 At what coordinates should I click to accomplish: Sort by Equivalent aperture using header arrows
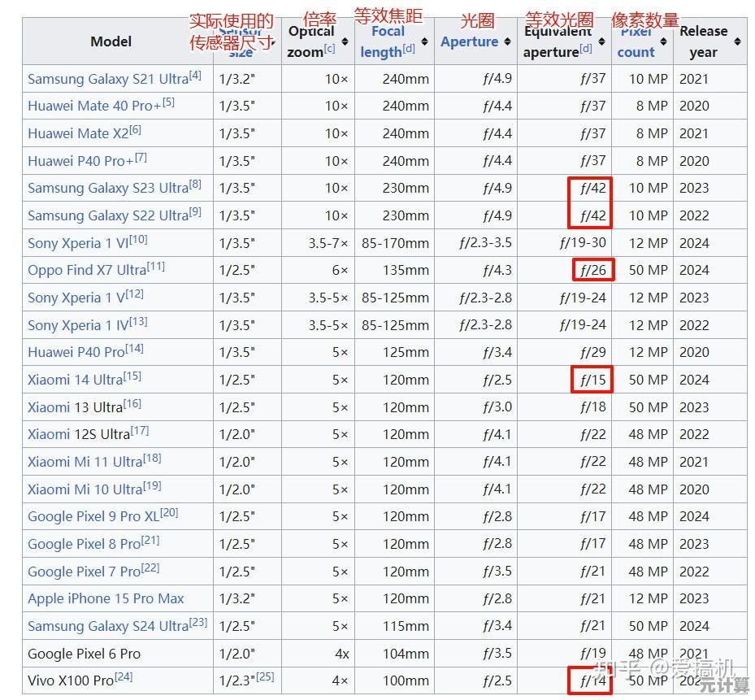point(601,41)
